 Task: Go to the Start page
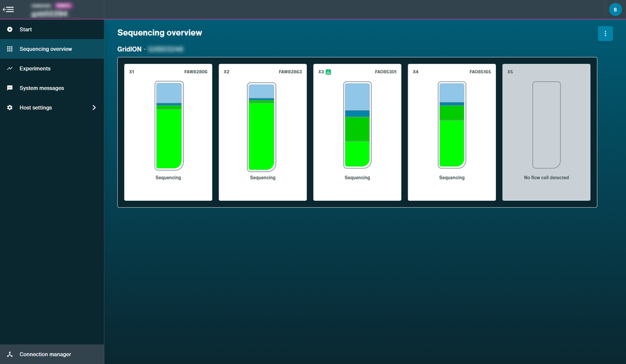point(52,29)
